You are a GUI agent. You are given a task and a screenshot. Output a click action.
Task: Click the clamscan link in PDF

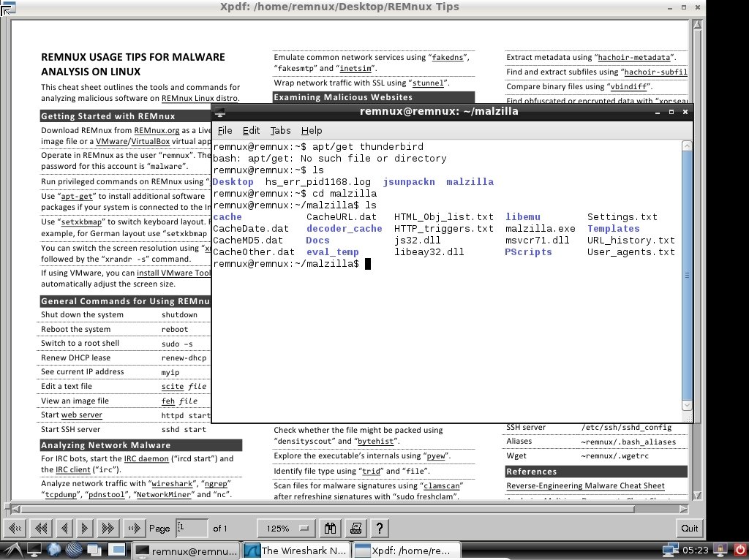pyautogui.click(x=441, y=486)
